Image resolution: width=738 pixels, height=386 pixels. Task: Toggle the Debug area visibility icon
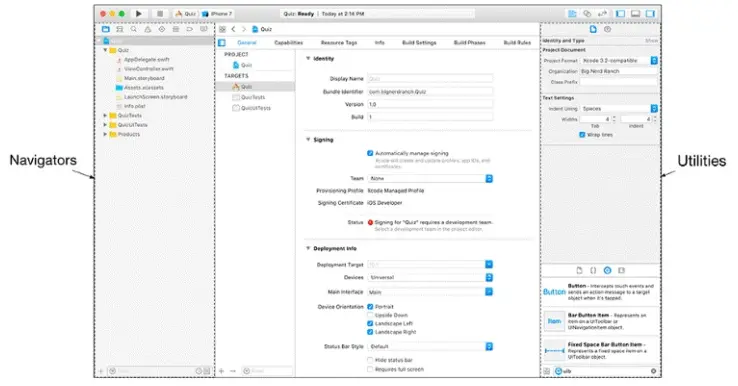[635, 14]
